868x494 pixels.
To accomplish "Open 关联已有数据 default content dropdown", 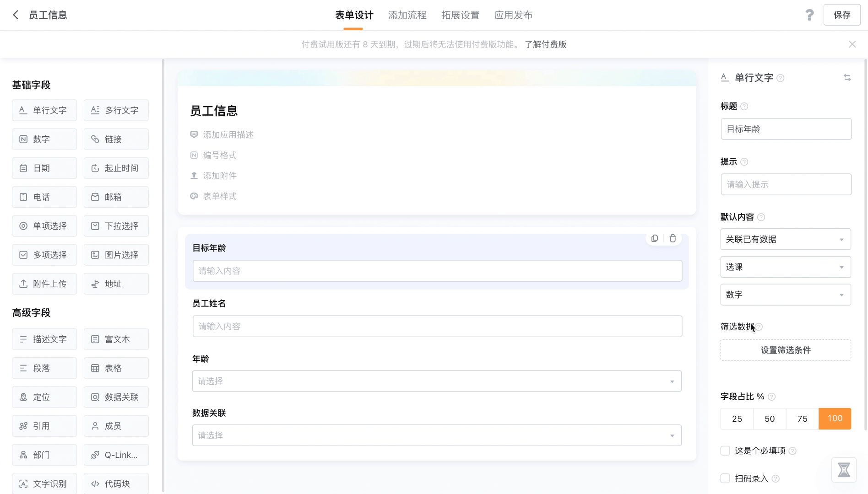I will (786, 239).
